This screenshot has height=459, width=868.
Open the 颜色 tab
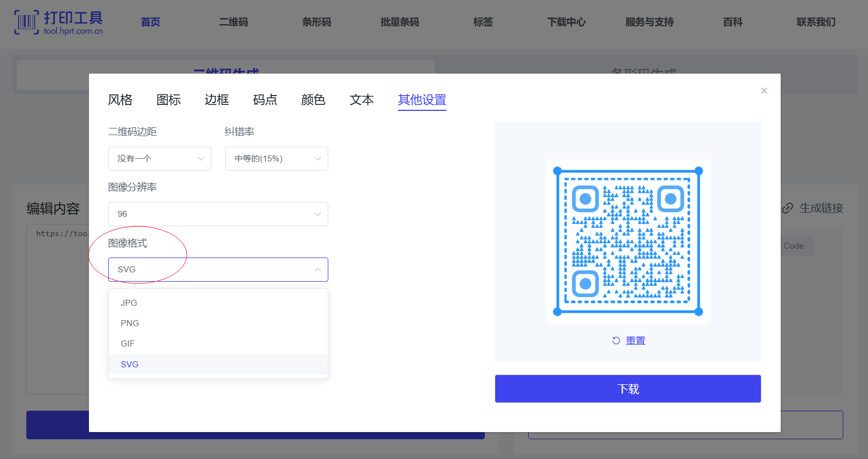[313, 100]
